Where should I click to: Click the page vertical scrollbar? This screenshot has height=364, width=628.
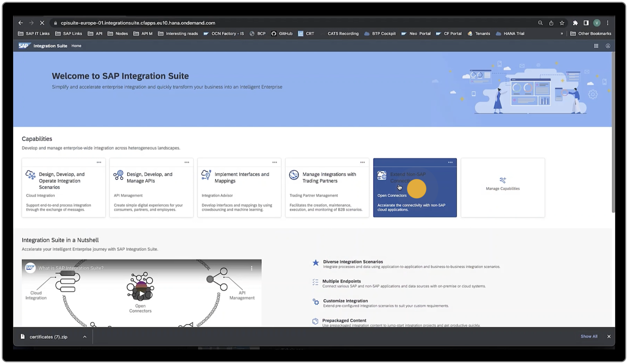(613, 133)
